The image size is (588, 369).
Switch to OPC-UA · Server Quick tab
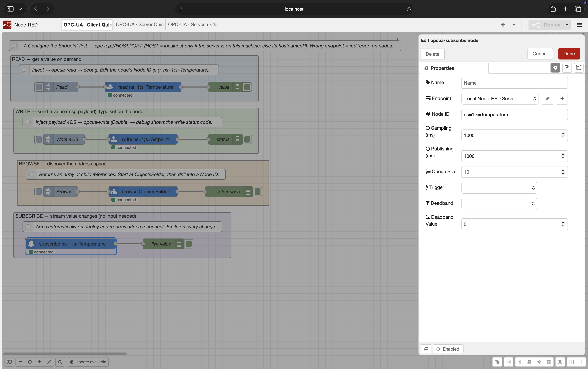coord(139,25)
